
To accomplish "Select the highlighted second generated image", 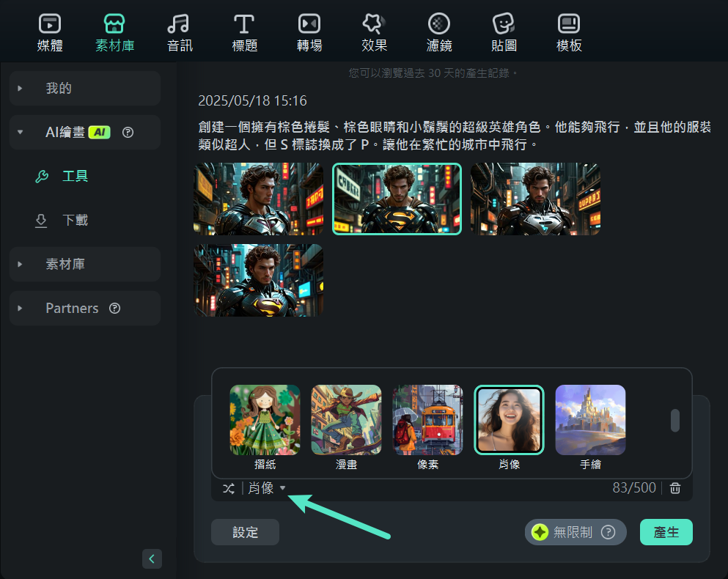I will tap(397, 199).
